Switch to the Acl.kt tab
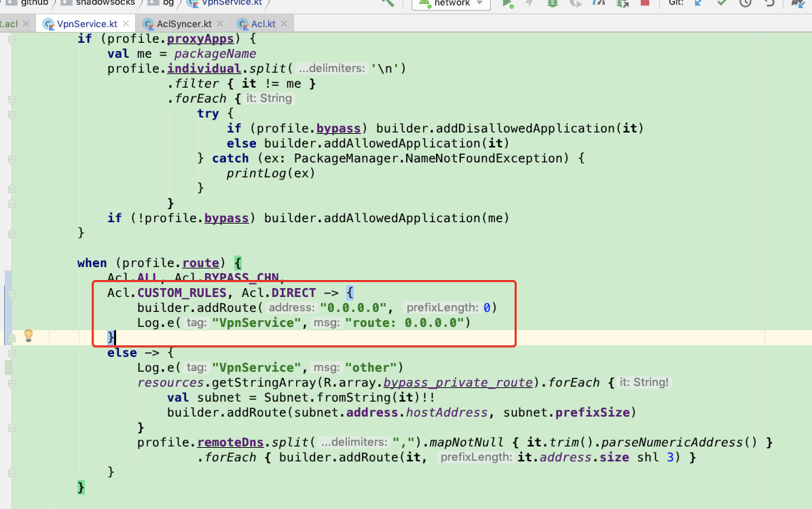This screenshot has height=509, width=812. click(263, 24)
